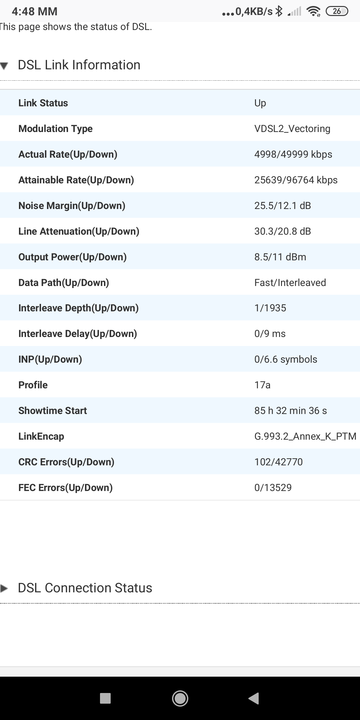Tap the LinkEncap G.993.2_Annex_K_PTM value
The height and width of the screenshot is (720, 360).
click(x=305, y=436)
